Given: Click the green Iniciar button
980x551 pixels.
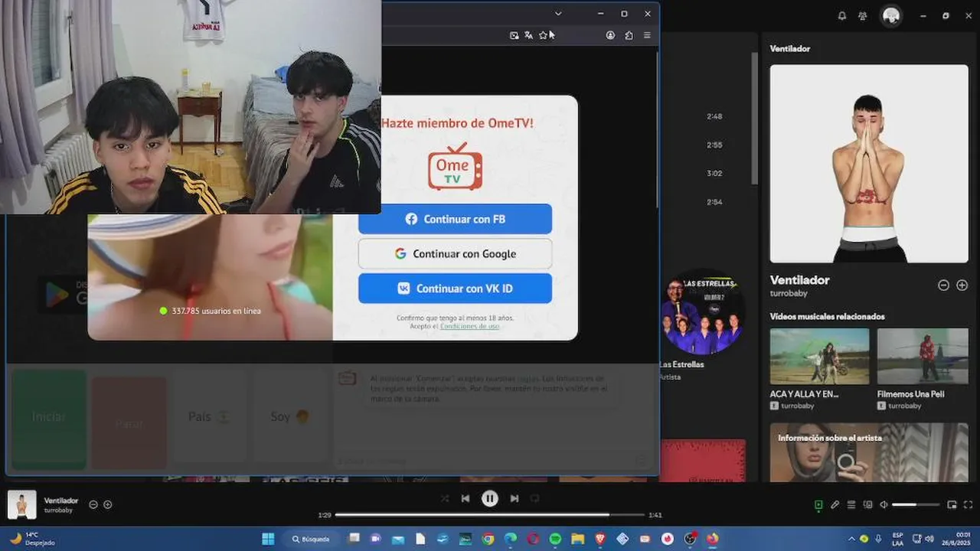Looking at the screenshot, I should coord(49,419).
